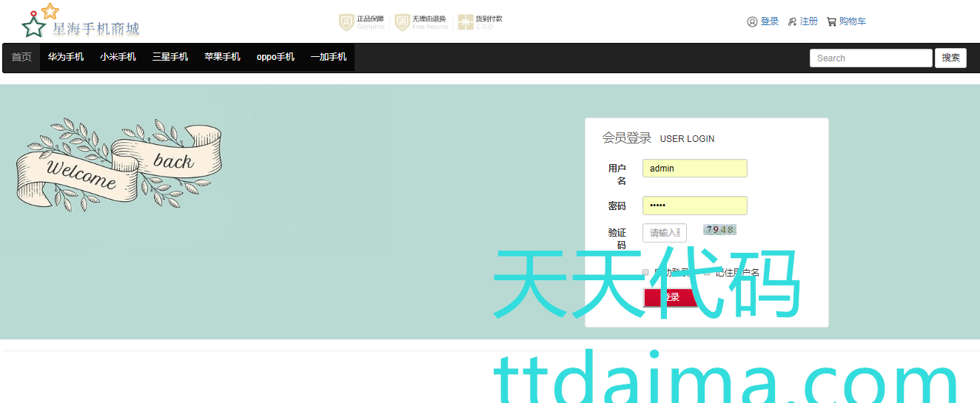980x403 pixels.
Task: Tick the 记住用户名 remember username checkbox
Action: tap(707, 272)
